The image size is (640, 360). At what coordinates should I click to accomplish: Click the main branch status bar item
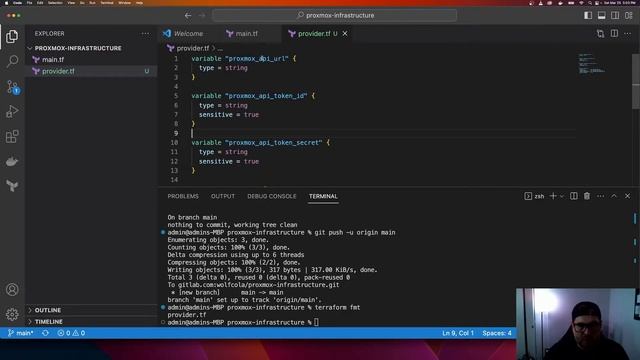pyautogui.click(x=20, y=333)
